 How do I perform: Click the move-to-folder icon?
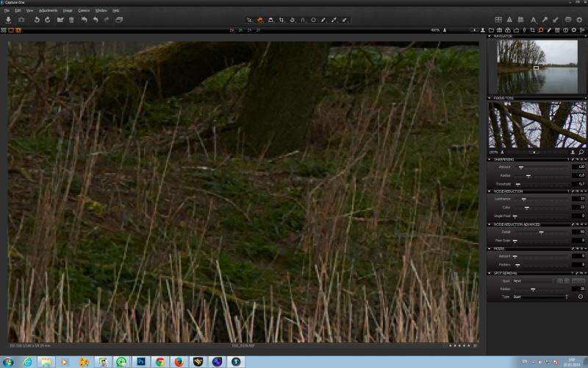tap(60, 20)
